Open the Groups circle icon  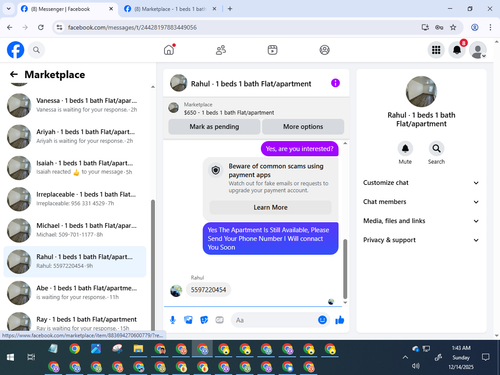pos(325,50)
